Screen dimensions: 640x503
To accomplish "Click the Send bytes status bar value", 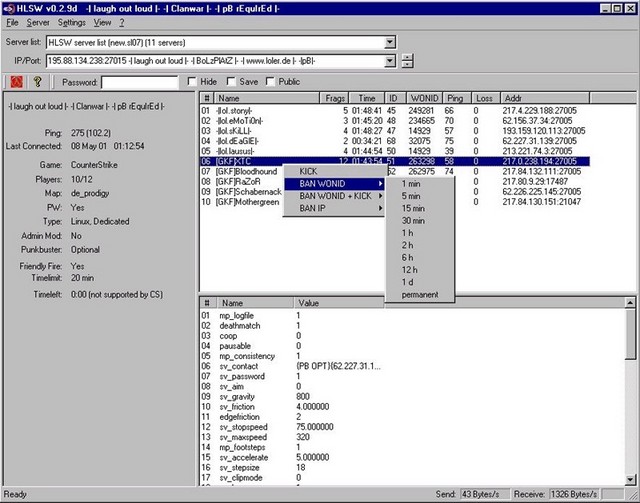I will (x=484, y=494).
